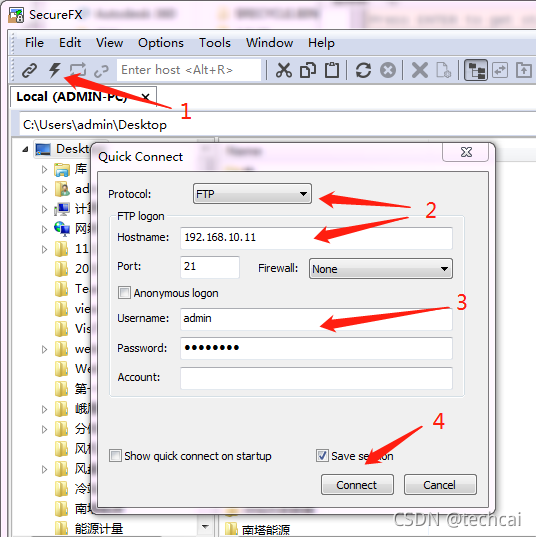Collapse the Desktop tree node

pyautogui.click(x=25, y=149)
